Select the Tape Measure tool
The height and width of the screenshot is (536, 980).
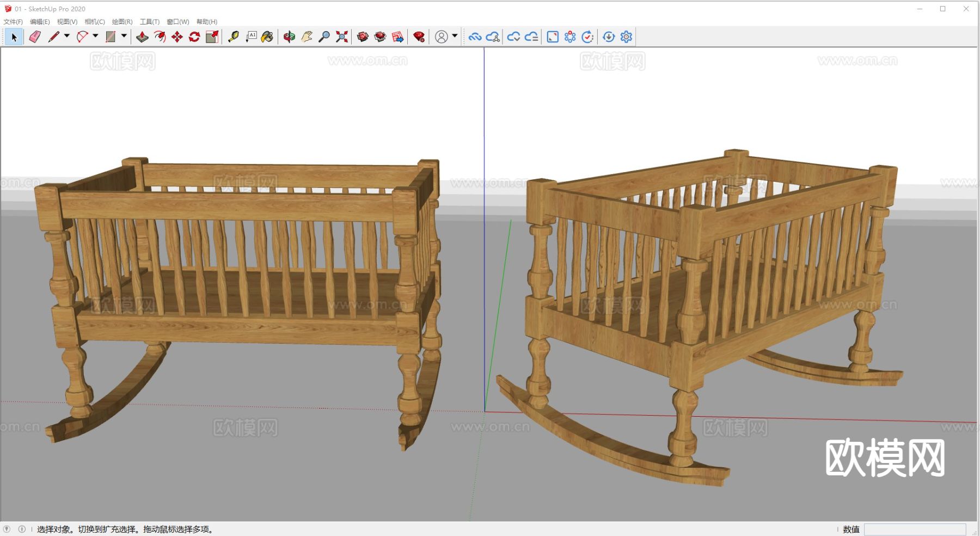tap(233, 37)
